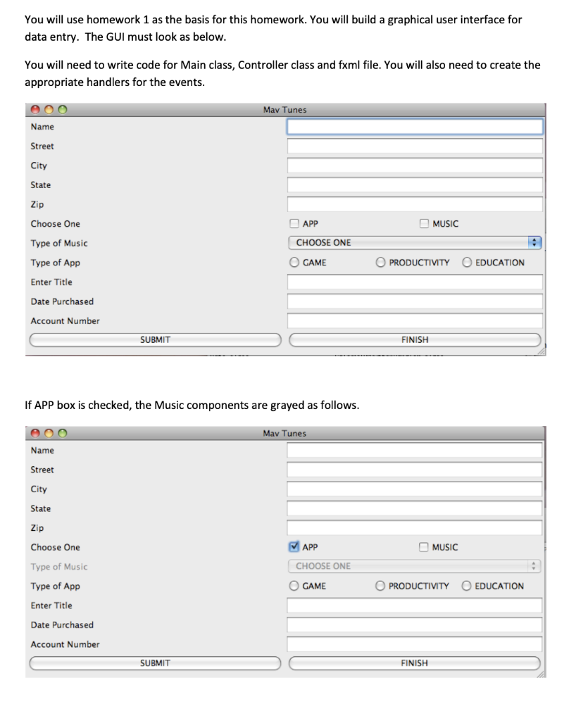Click FINISH in the window with APP checked
Viewport: 588px width, 721px height.
point(414,663)
